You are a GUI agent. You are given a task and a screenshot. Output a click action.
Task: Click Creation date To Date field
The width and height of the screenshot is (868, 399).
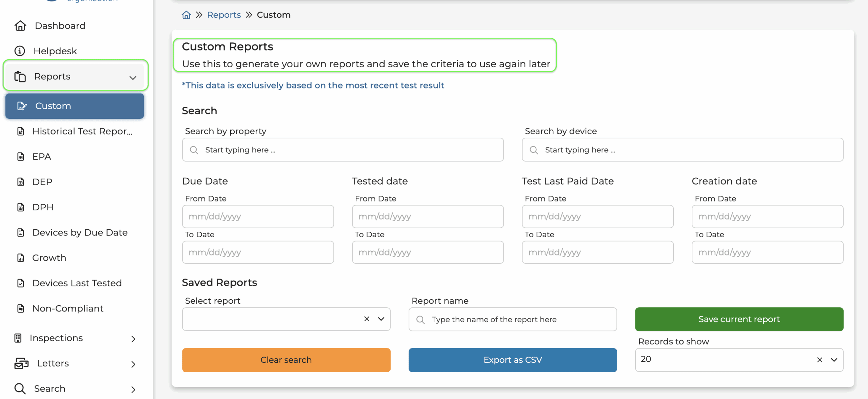768,252
